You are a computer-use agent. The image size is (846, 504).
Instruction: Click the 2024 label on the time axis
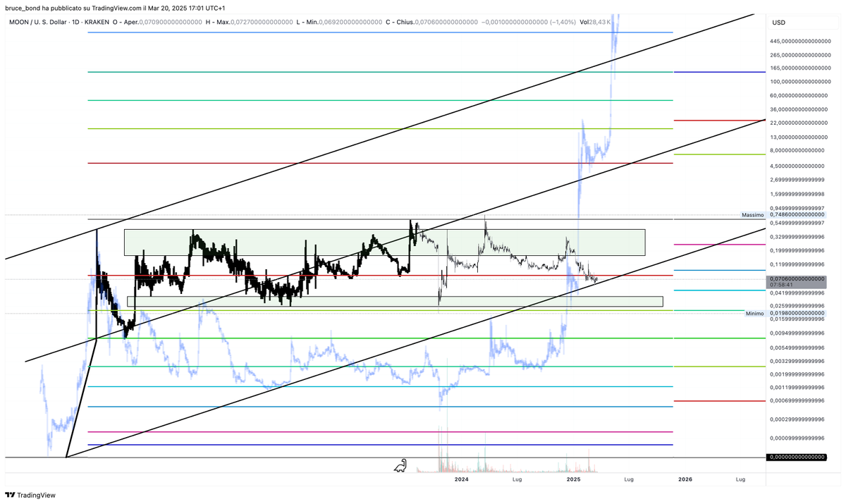[462, 479]
